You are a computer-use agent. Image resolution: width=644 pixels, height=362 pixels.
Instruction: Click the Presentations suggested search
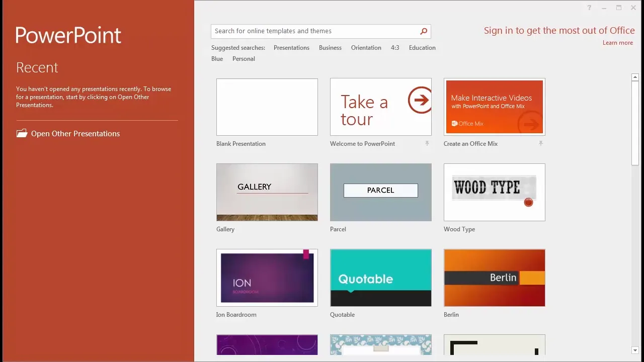click(291, 48)
